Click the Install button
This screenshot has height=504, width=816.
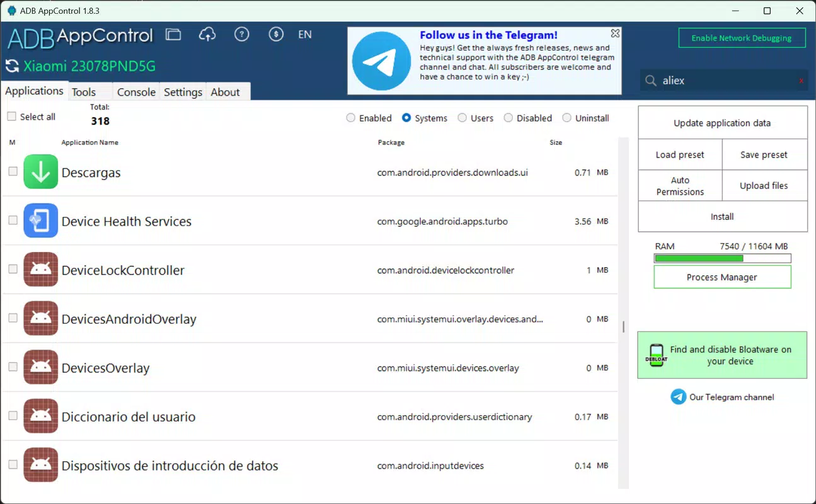[x=722, y=216]
